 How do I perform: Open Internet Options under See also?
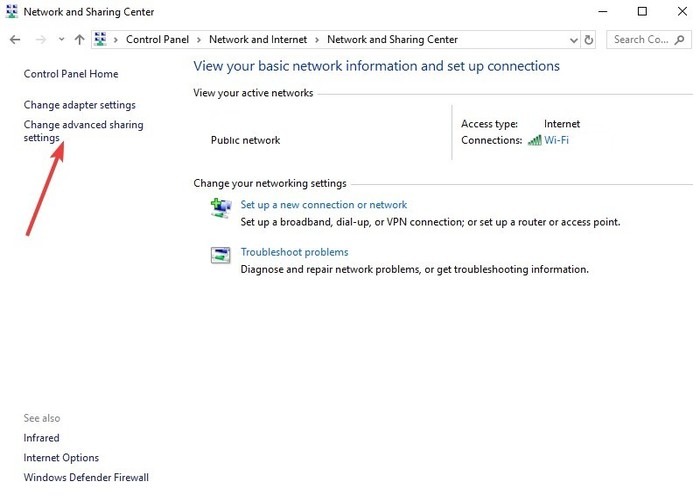[x=61, y=458]
